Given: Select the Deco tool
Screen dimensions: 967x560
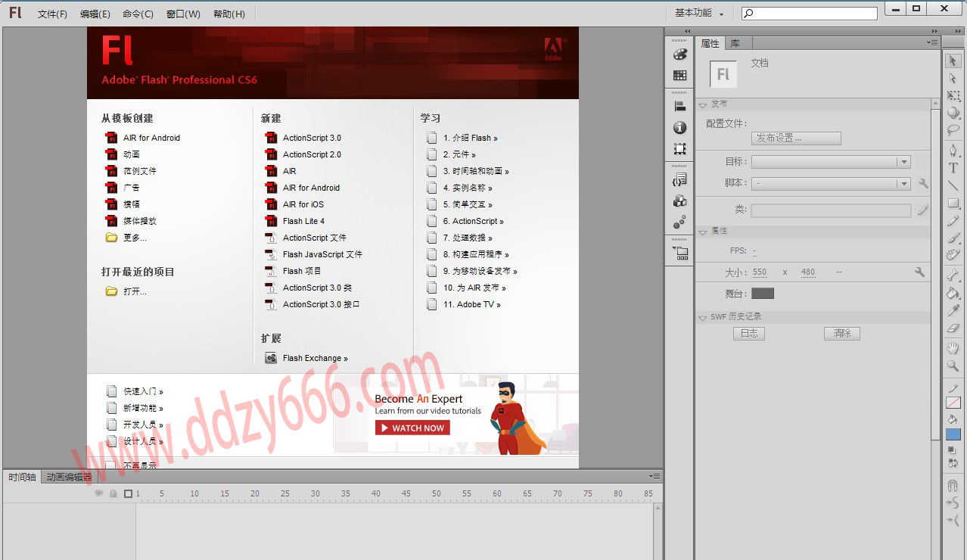Looking at the screenshot, I should coord(953,254).
